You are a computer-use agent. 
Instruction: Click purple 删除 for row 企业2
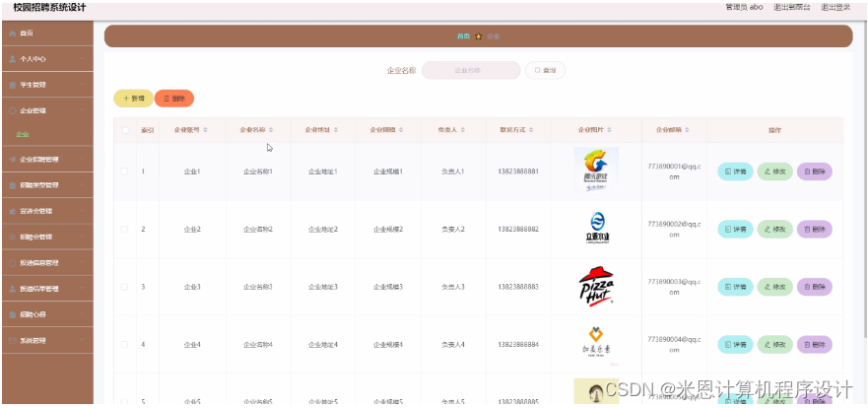(815, 230)
